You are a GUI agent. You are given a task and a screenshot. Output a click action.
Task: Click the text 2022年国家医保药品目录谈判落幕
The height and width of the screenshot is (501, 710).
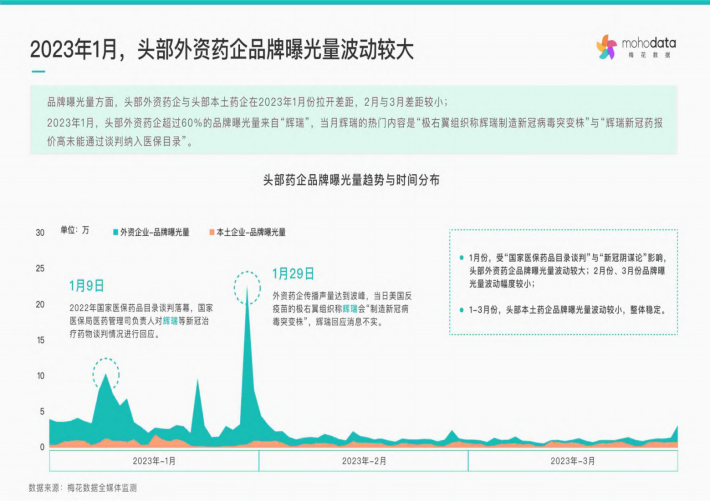[131, 308]
